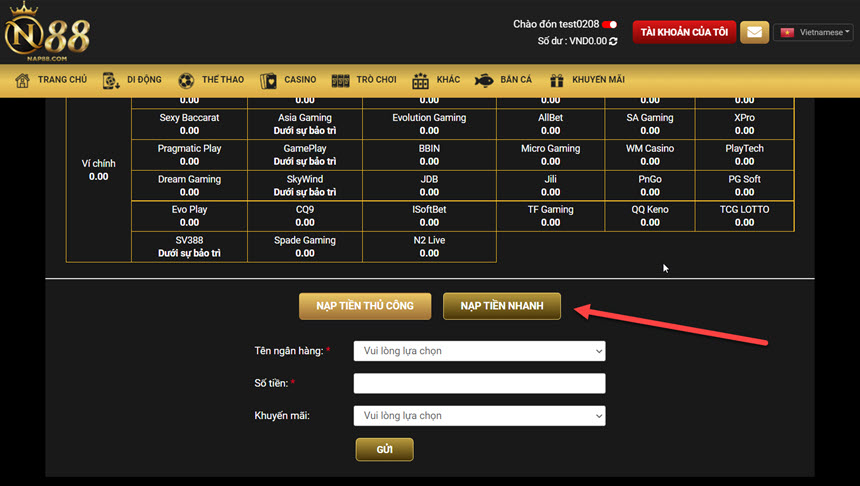Click the BBIN wallet cell
This screenshot has height=486, width=860.
pos(429,155)
